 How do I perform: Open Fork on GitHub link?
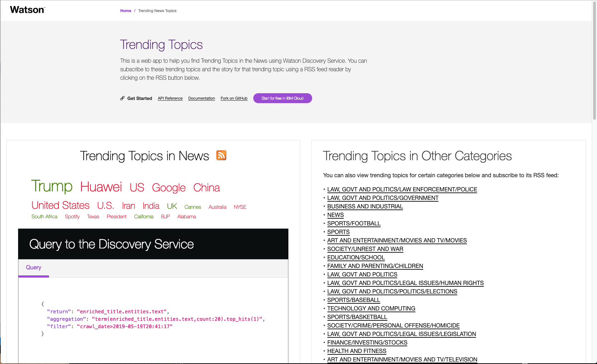(234, 99)
